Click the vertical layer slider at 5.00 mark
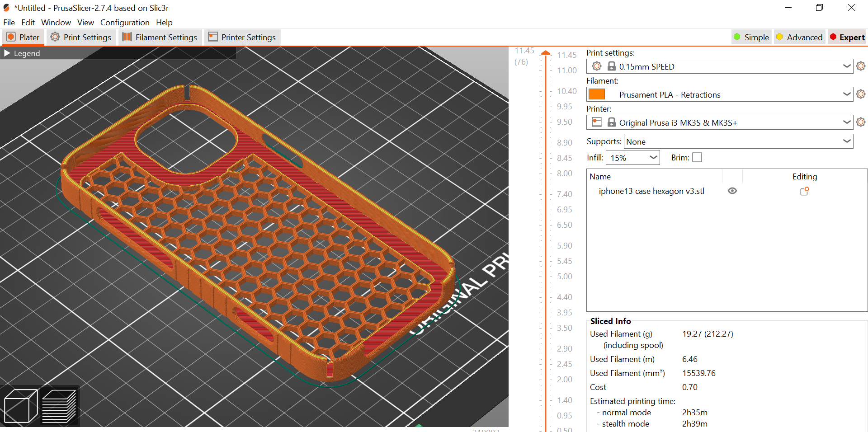 click(546, 276)
